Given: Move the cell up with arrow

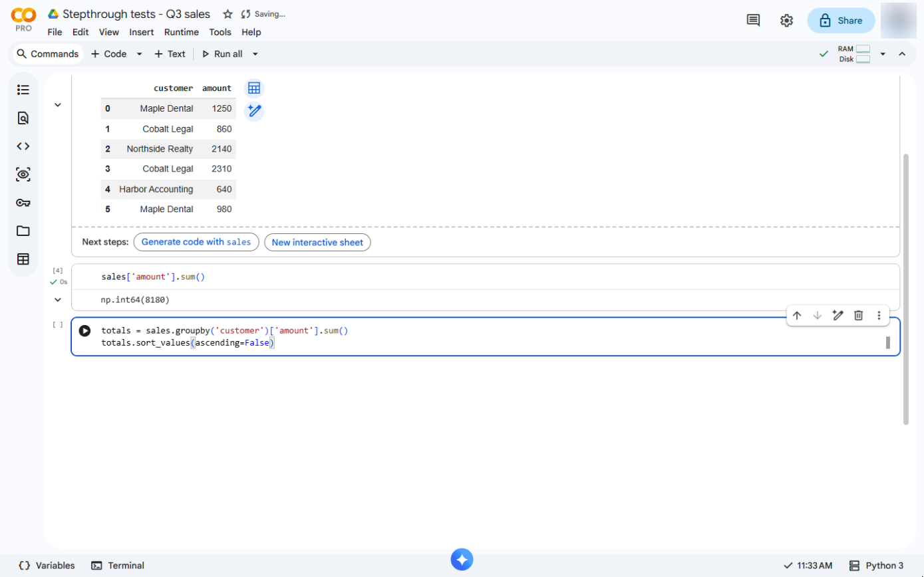Looking at the screenshot, I should [x=797, y=316].
